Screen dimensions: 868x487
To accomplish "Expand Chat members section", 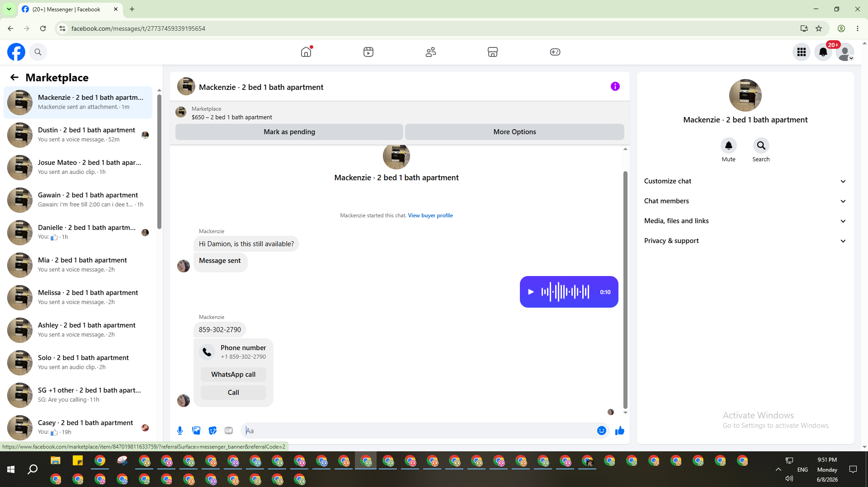I will point(745,201).
